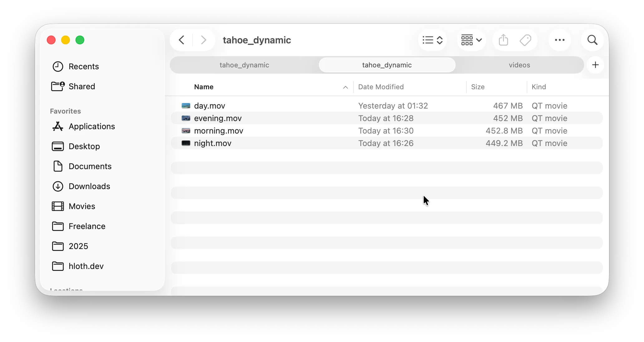Zoom the window with green button
This screenshot has width=644, height=342.
pos(80,40)
